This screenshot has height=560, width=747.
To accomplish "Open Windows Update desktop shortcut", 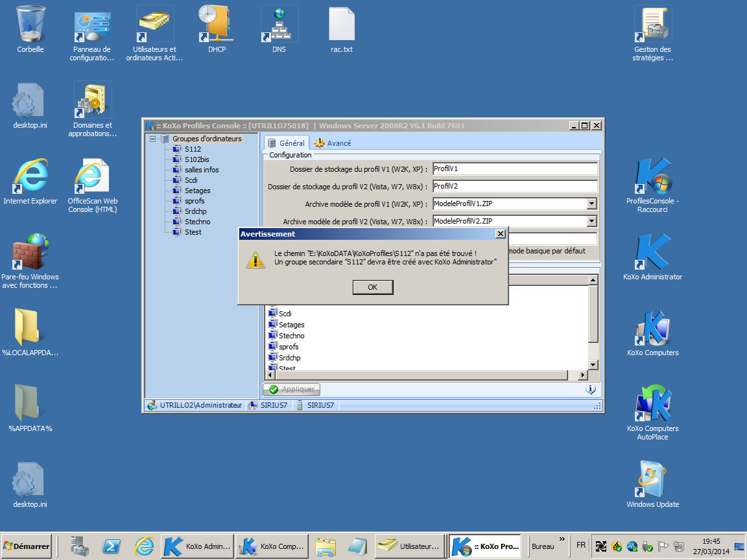I will pyautogui.click(x=653, y=484).
